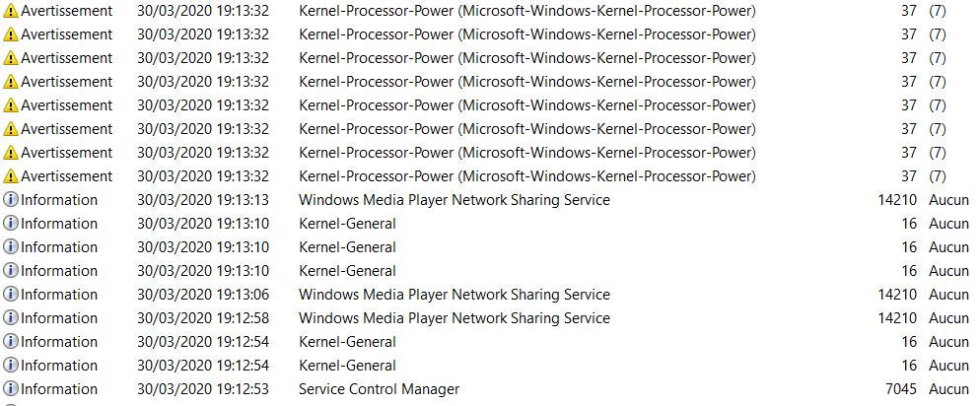Click the info icon of the 19:13:13 Media Player event

(11, 200)
